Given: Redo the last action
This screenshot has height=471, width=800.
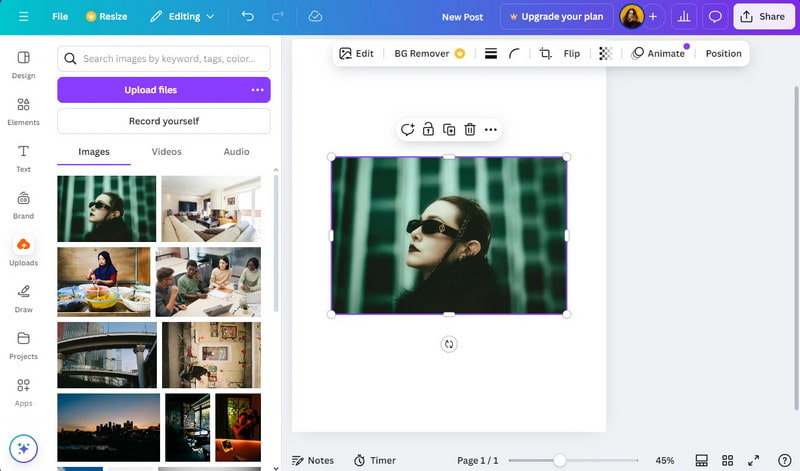Looking at the screenshot, I should pyautogui.click(x=278, y=17).
